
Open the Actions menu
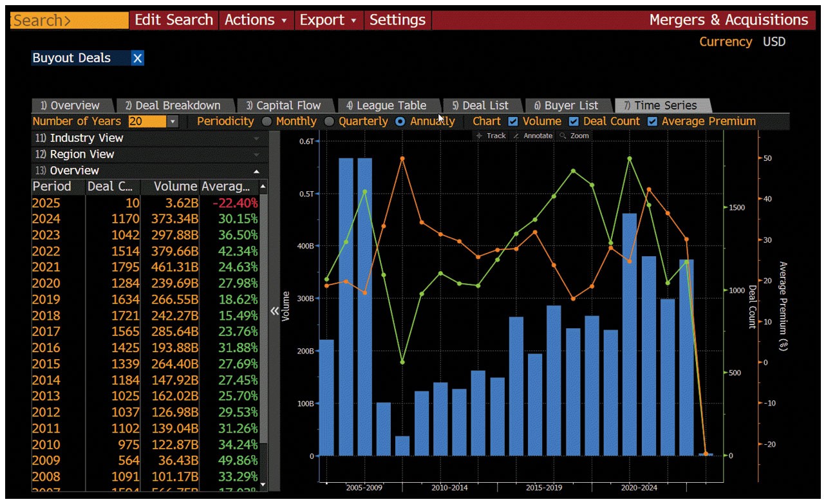[x=255, y=20]
